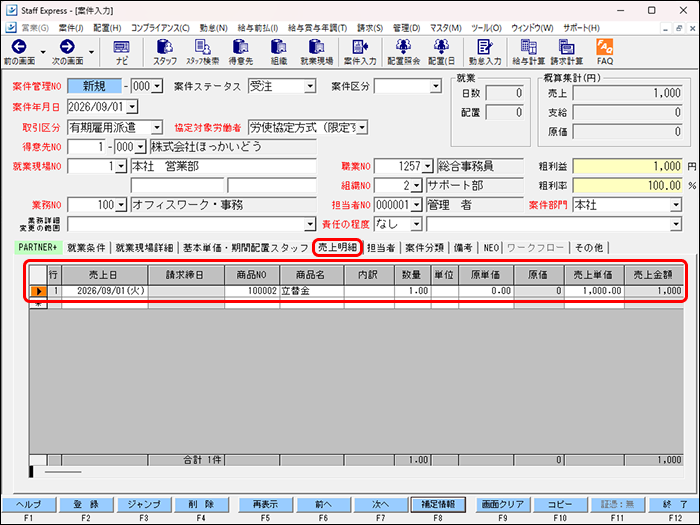Click the 売上日 cell 2026/09/01(火)
Image resolution: width=700 pixels, height=525 pixels.
coord(104,291)
